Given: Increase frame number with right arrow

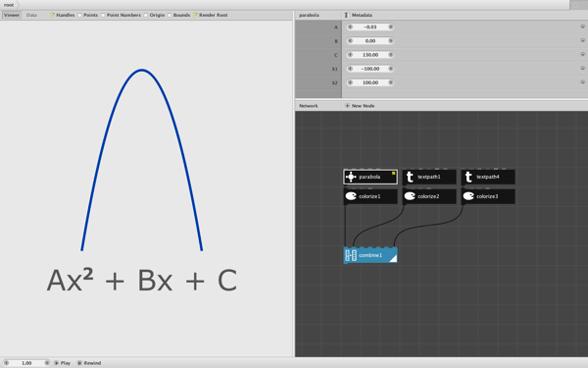Looking at the screenshot, I should coord(47,363).
